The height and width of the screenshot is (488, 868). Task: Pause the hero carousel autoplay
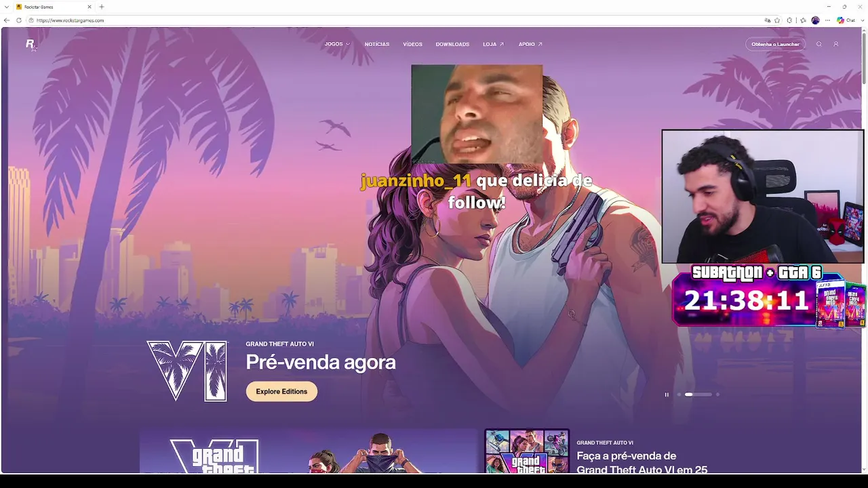click(667, 394)
